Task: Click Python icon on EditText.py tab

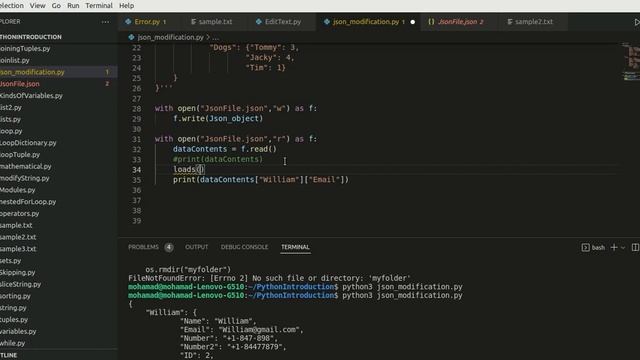Action: click(x=259, y=22)
